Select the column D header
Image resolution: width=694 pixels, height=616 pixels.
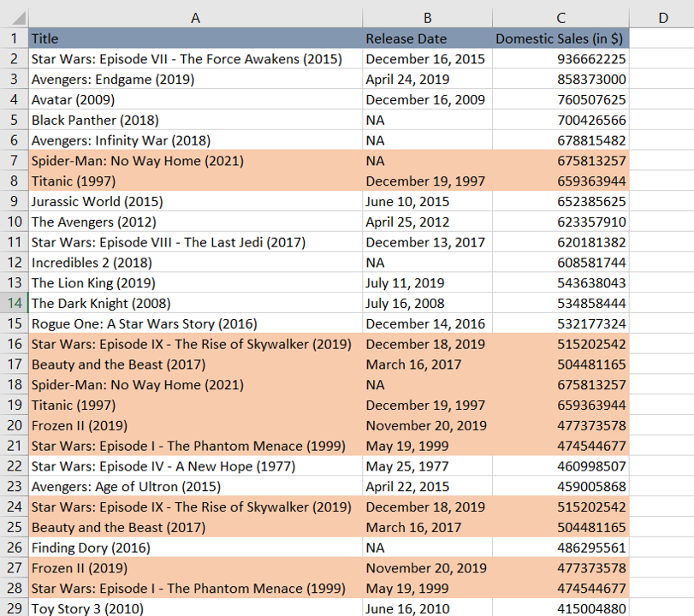coord(661,18)
